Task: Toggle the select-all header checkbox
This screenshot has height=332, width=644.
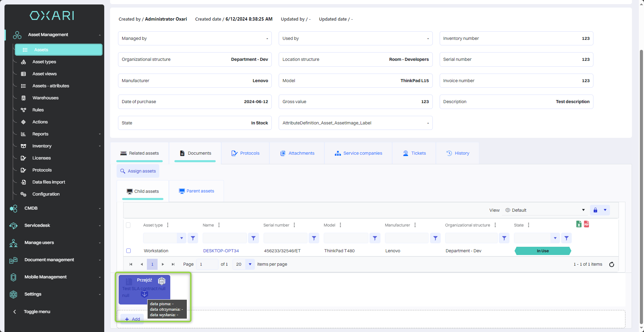Action: tap(128, 225)
